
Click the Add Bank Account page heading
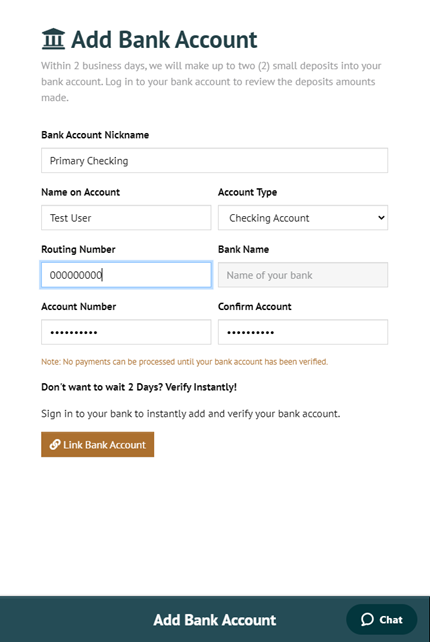pyautogui.click(x=164, y=40)
